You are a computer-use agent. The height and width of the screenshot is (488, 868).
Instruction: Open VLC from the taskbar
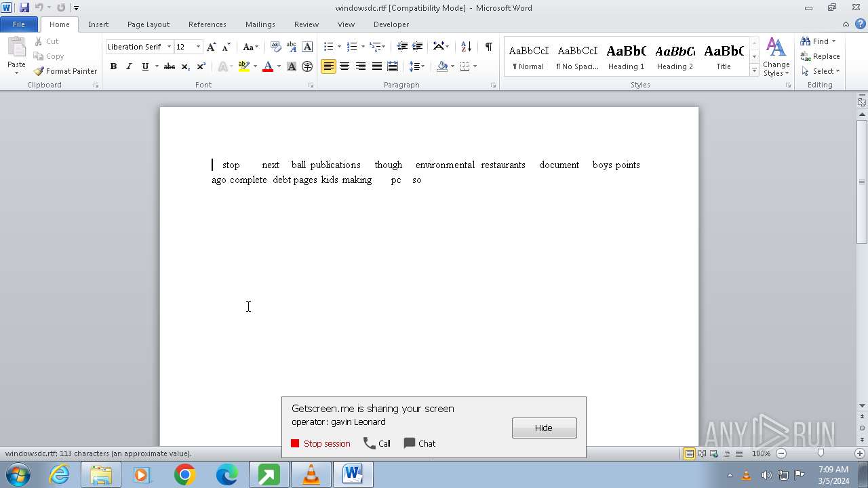[311, 474]
